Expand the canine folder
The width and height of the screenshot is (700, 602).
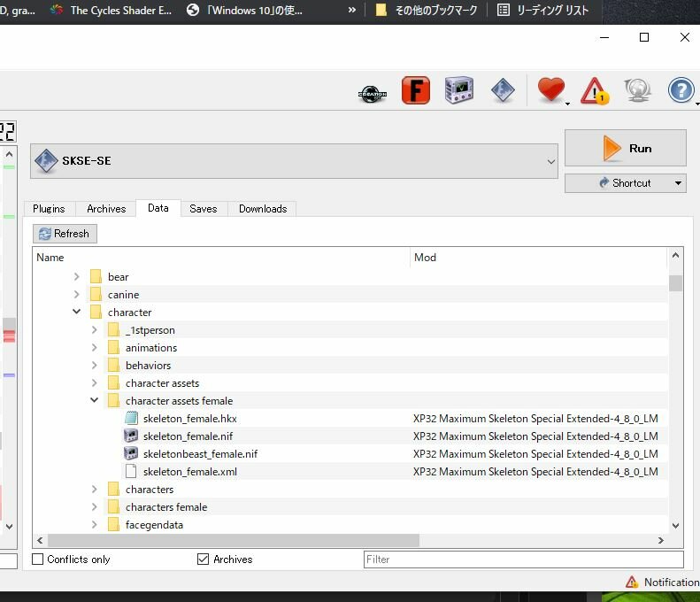point(76,294)
